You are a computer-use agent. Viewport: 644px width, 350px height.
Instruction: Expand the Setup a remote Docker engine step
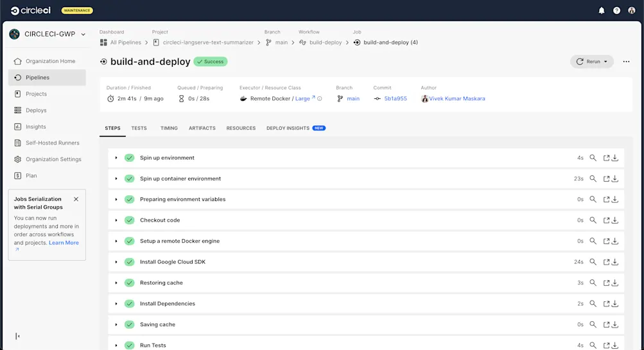(x=116, y=241)
